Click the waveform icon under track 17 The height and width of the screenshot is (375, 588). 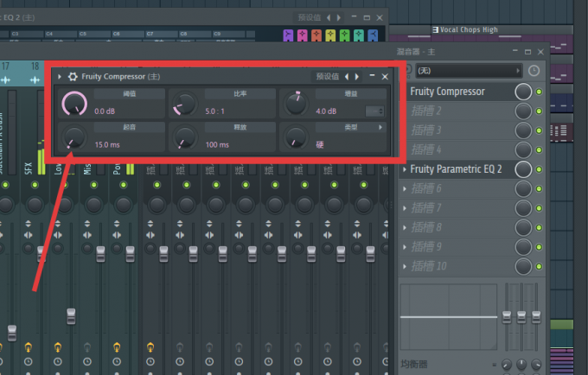point(6,79)
